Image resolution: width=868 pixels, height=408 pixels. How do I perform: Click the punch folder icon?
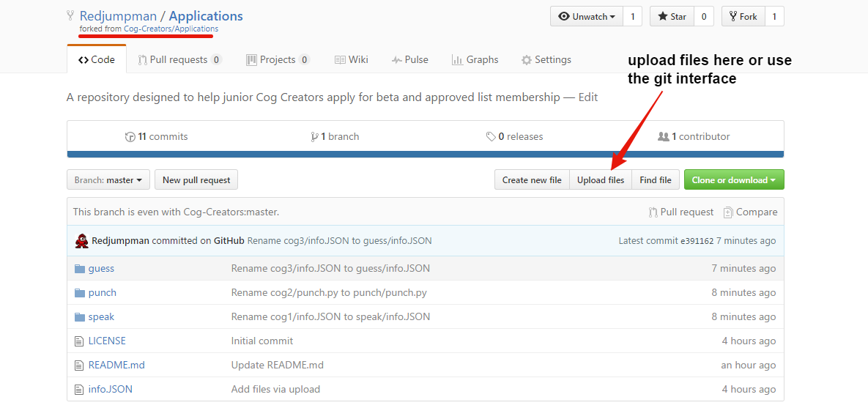coord(80,293)
